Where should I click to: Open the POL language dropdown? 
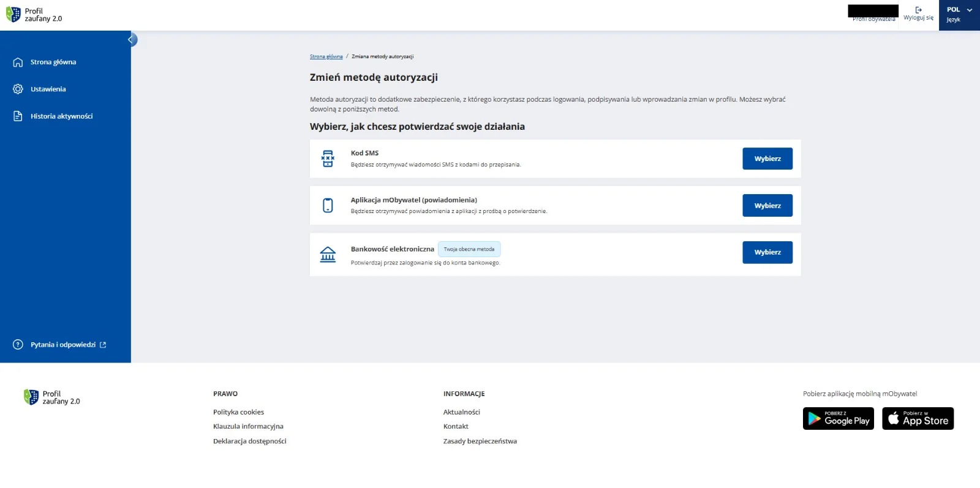pyautogui.click(x=959, y=15)
